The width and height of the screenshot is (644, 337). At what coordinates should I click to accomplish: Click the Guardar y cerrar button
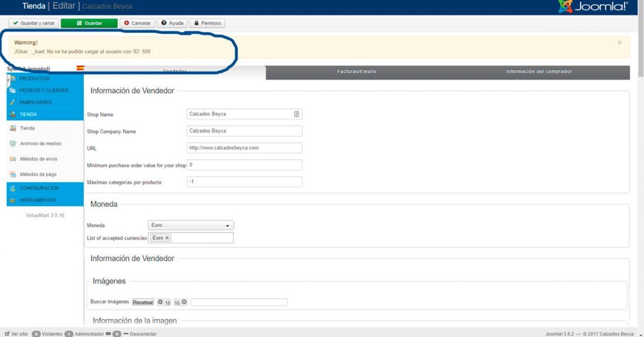34,23
